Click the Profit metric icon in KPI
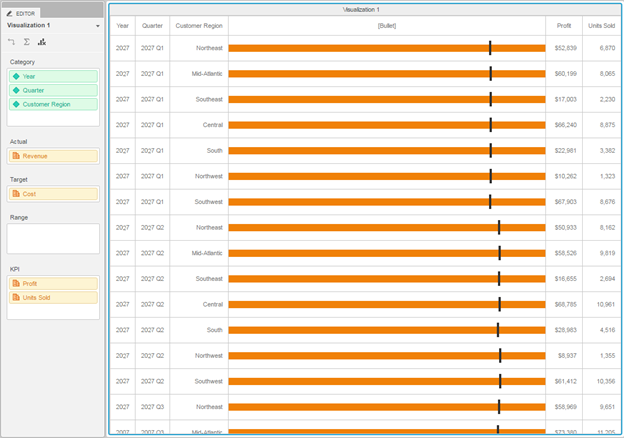This screenshot has width=624, height=438. pyautogui.click(x=16, y=284)
